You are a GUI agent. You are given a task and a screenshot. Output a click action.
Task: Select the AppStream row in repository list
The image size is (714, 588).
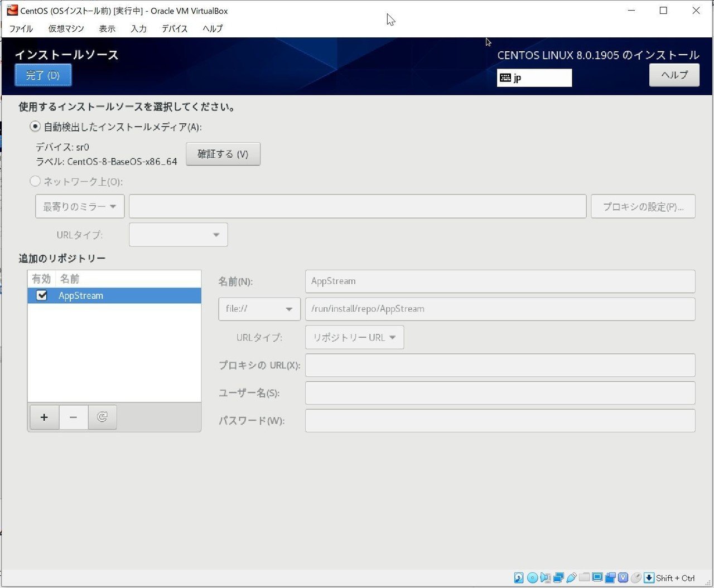114,295
